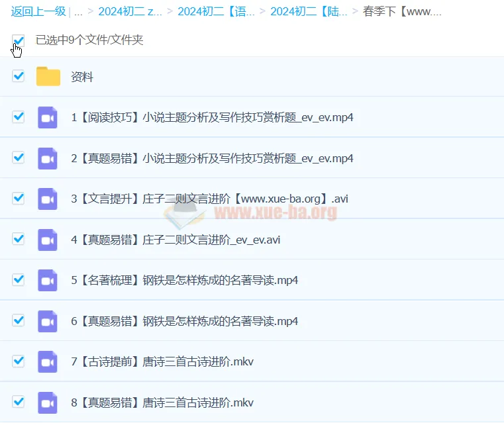Click video icon for file 8 唐诗三首古诗进阶
This screenshot has height=425, width=504.
pos(48,402)
